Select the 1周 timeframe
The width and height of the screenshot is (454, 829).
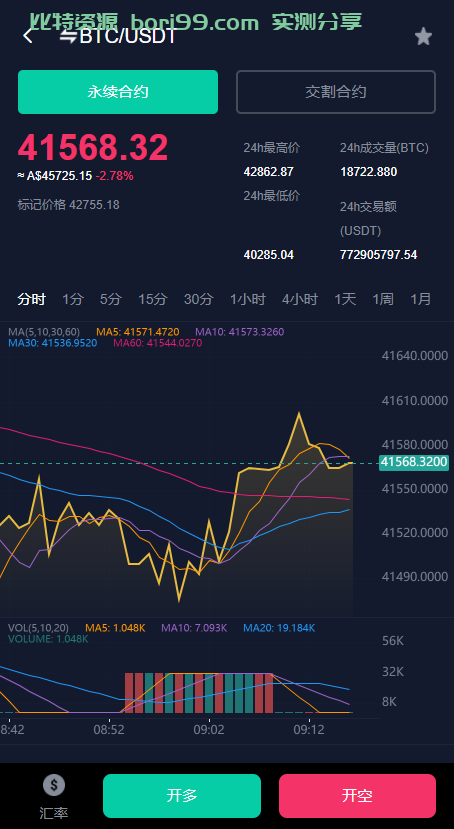383,299
